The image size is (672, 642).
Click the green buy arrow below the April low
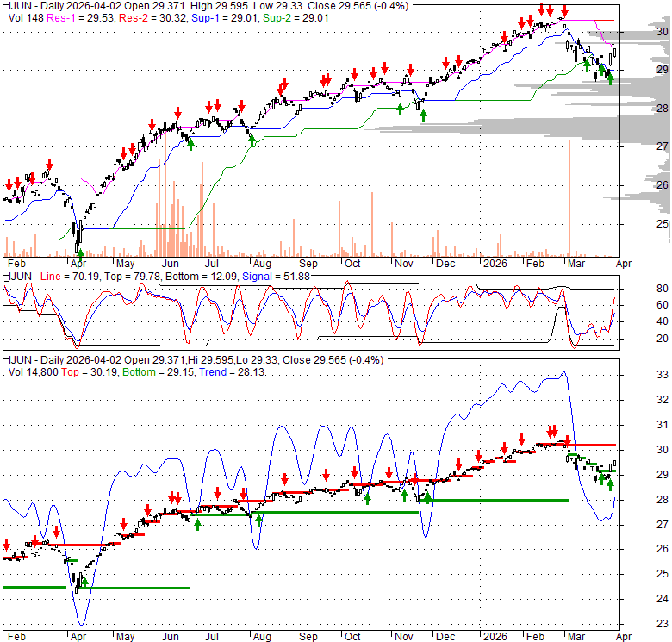(80, 254)
